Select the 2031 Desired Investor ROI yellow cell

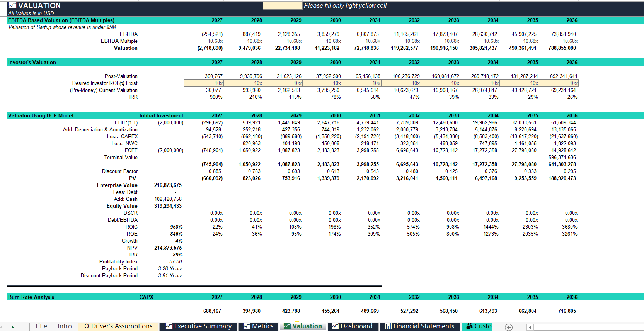point(361,83)
